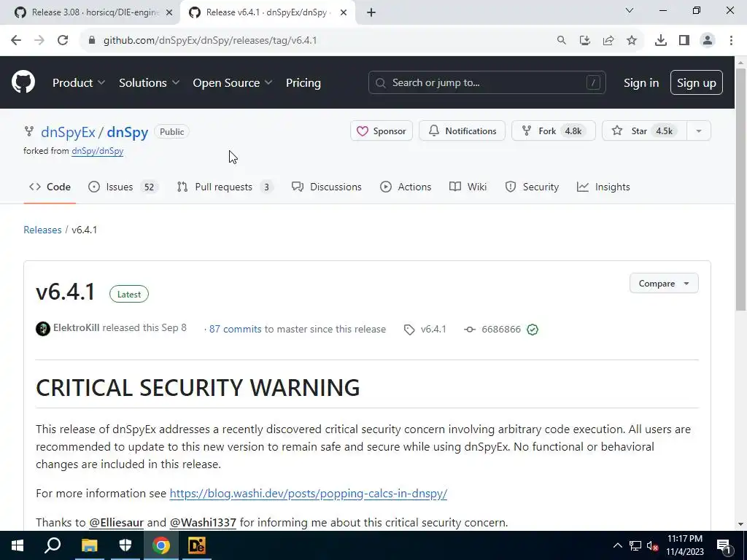Open Chrome three-dot menu

pos(731,41)
